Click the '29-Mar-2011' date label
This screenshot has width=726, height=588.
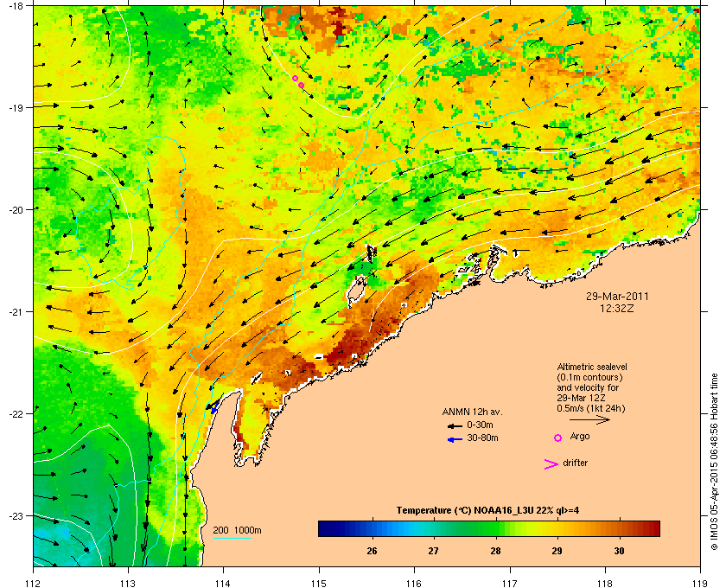tap(617, 297)
